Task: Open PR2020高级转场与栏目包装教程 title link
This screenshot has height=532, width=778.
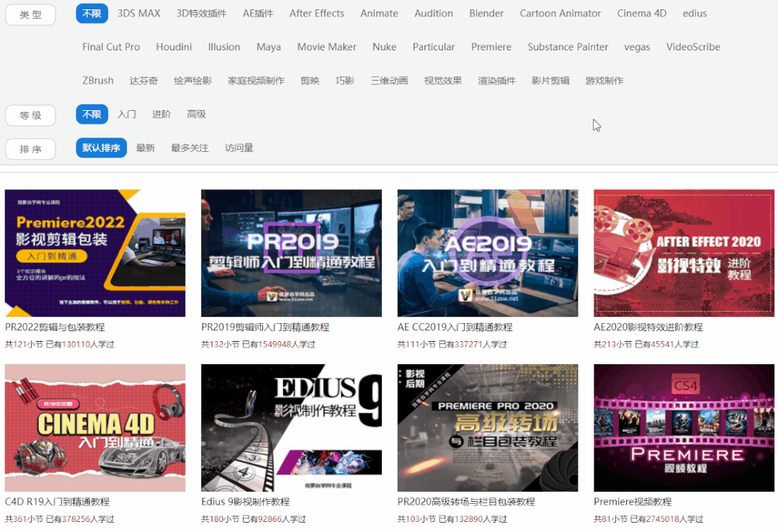Action: pos(466,502)
